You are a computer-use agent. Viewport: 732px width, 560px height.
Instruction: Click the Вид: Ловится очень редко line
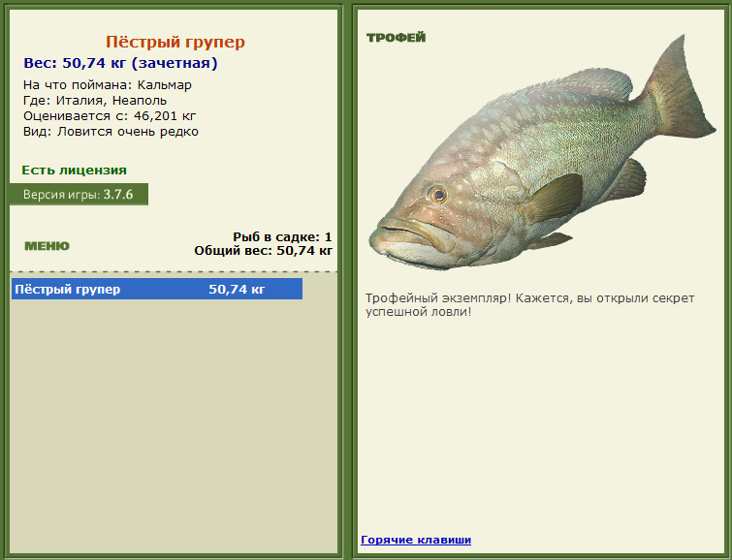[111, 132]
